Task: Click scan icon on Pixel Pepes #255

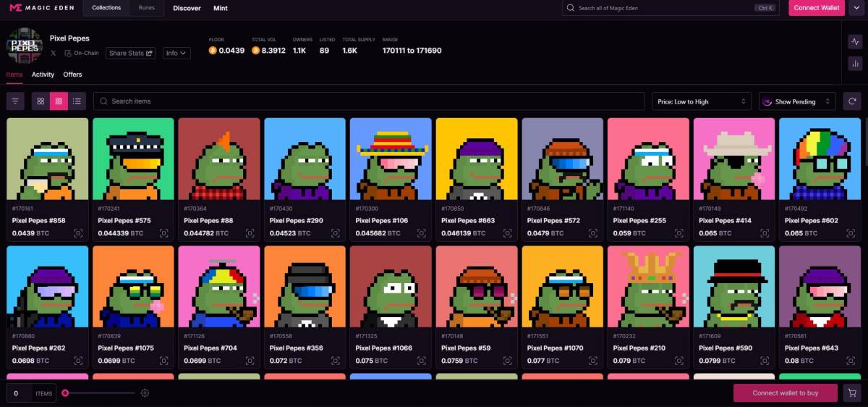Action: pos(678,233)
